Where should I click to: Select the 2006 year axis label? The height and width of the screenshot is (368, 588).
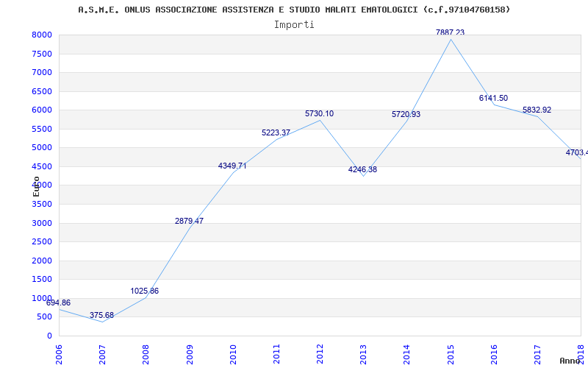pos(60,354)
